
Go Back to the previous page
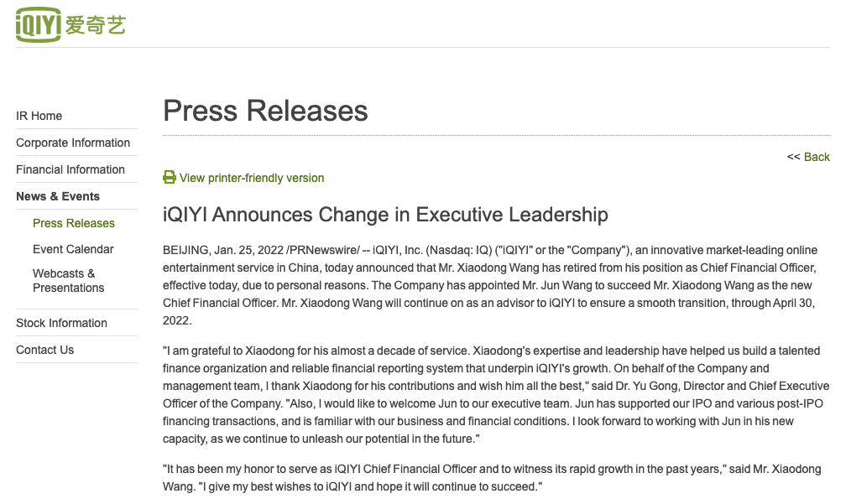(x=817, y=157)
